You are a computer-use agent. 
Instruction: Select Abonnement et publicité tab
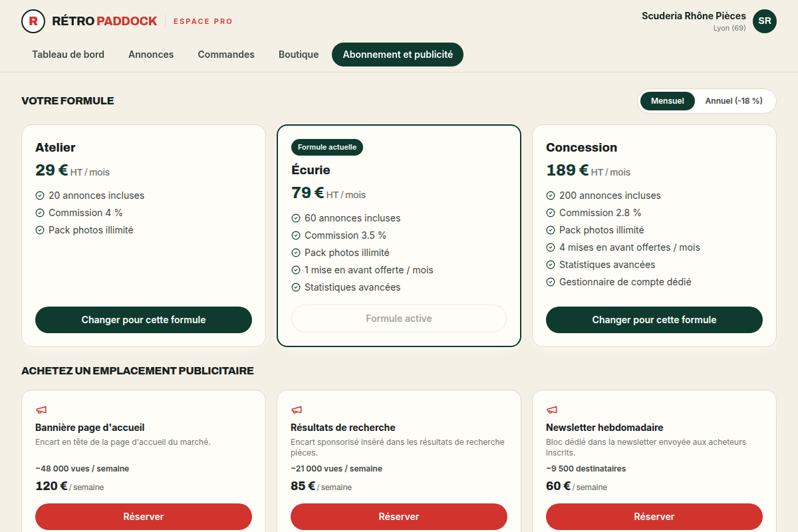(x=398, y=55)
